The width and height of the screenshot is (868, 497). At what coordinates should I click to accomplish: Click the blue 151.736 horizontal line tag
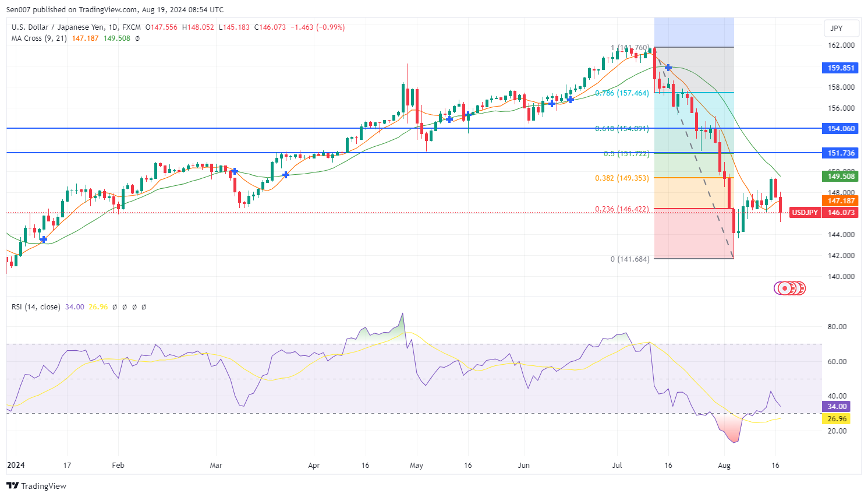841,153
